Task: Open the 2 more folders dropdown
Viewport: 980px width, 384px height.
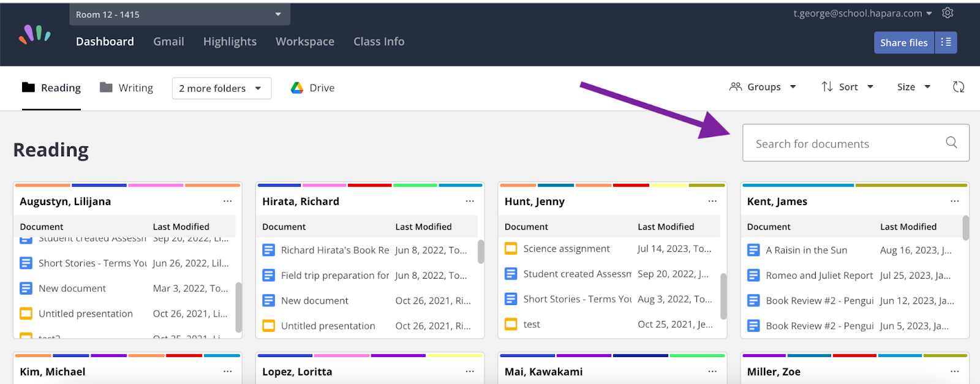Action: point(222,88)
